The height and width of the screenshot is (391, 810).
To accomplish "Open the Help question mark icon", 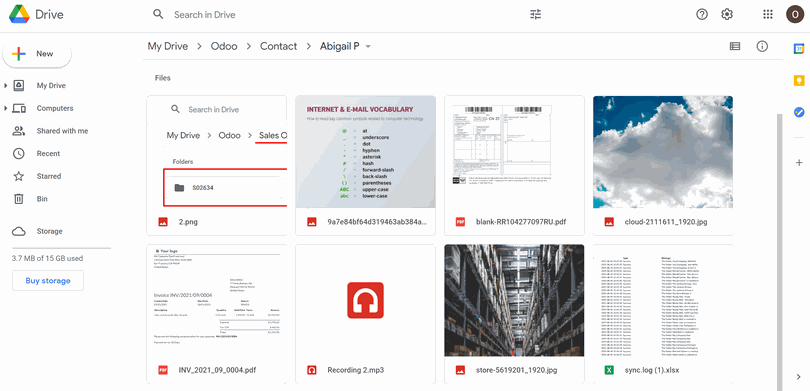I will click(702, 14).
